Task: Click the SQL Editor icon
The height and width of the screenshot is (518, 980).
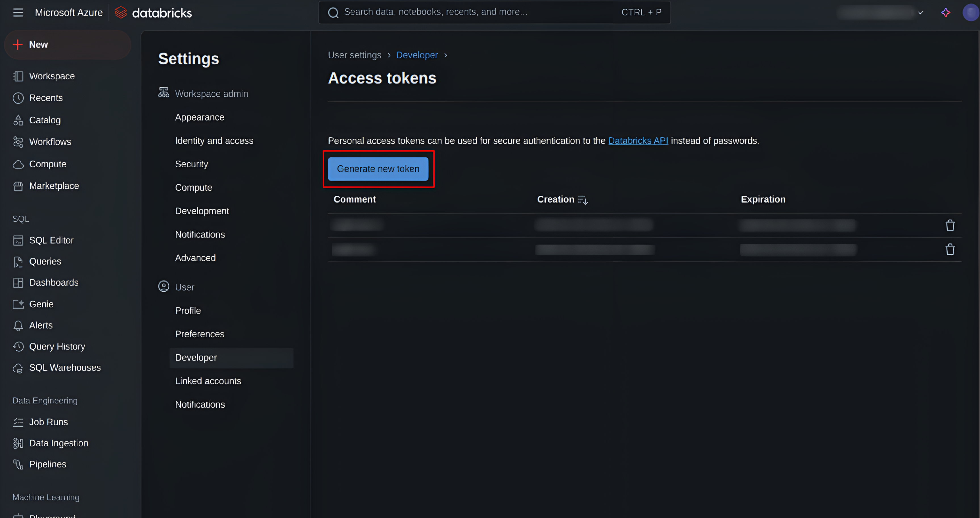Action: pos(18,240)
